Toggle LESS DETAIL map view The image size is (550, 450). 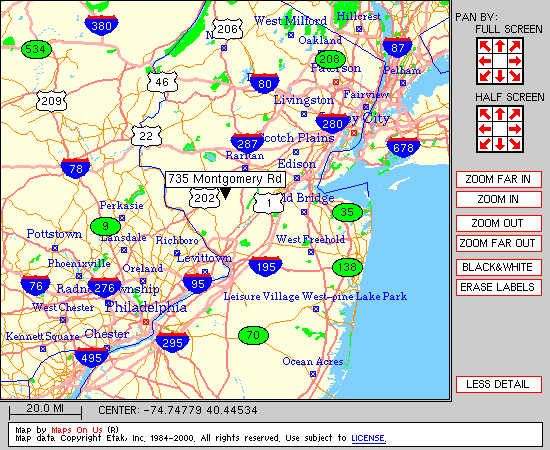pos(498,384)
